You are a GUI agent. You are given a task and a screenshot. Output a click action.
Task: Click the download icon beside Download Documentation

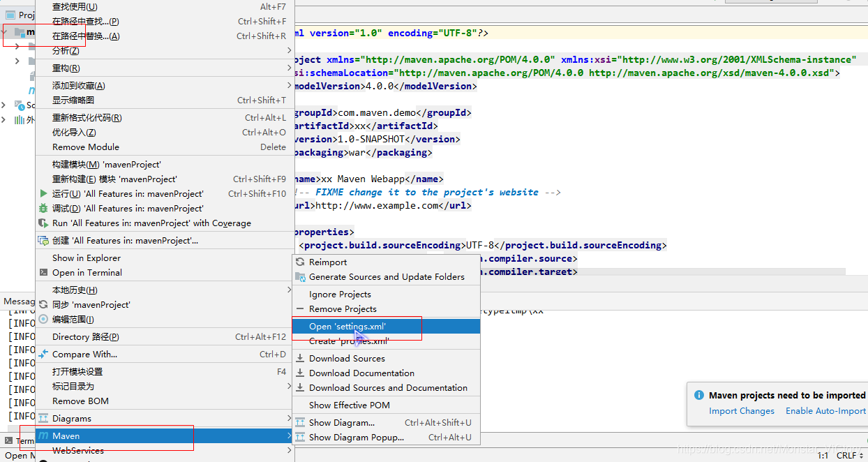(x=301, y=373)
